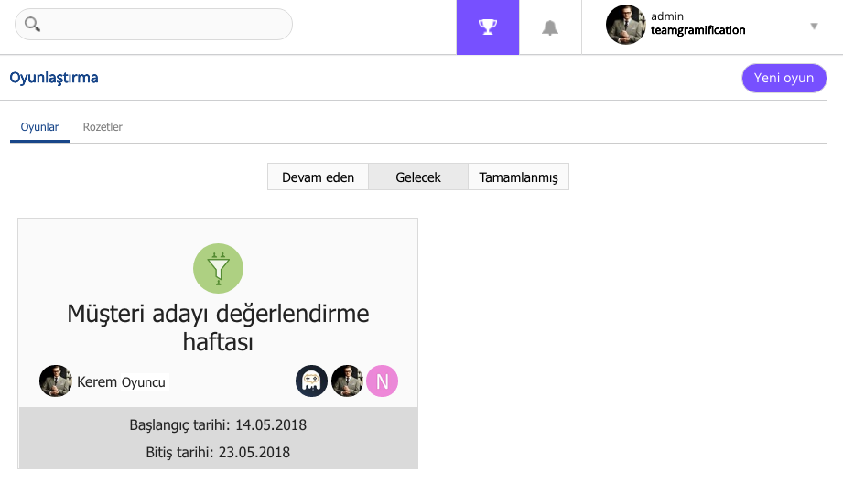Viewport: 843px width, 504px height.
Task: Expand the admin account dropdown arrow
Action: pyautogui.click(x=814, y=26)
